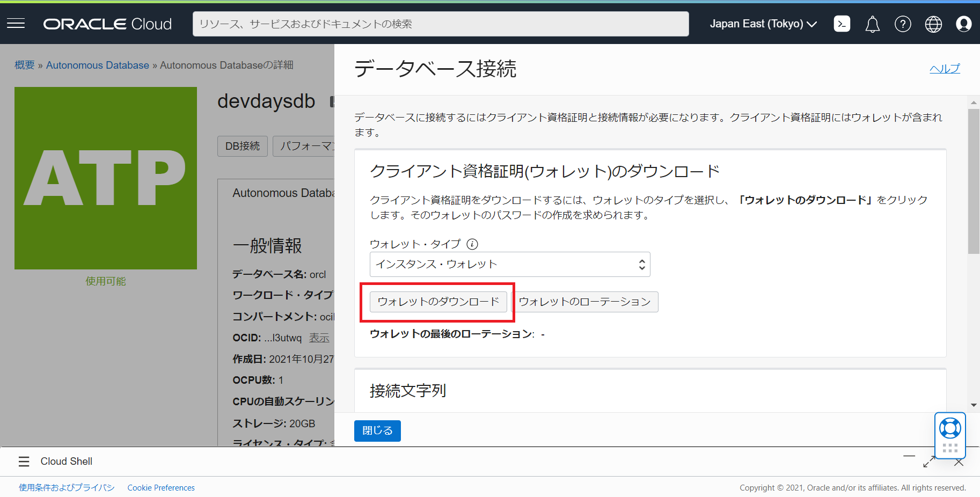Go to Autonomous Database breadcrumb link
This screenshot has height=497, width=980.
tap(97, 65)
